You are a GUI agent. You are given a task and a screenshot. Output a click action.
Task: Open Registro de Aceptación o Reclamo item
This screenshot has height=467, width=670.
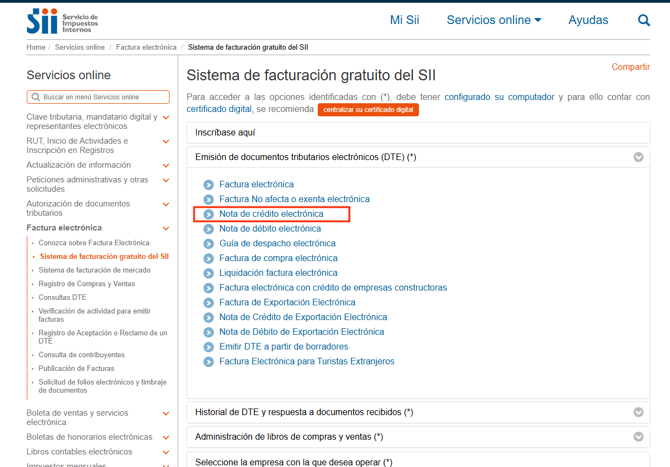click(x=103, y=337)
